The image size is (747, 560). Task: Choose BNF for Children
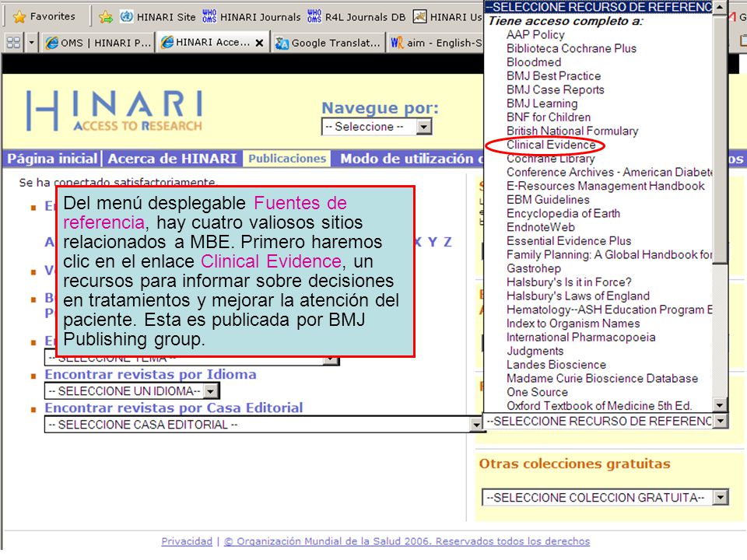click(549, 117)
